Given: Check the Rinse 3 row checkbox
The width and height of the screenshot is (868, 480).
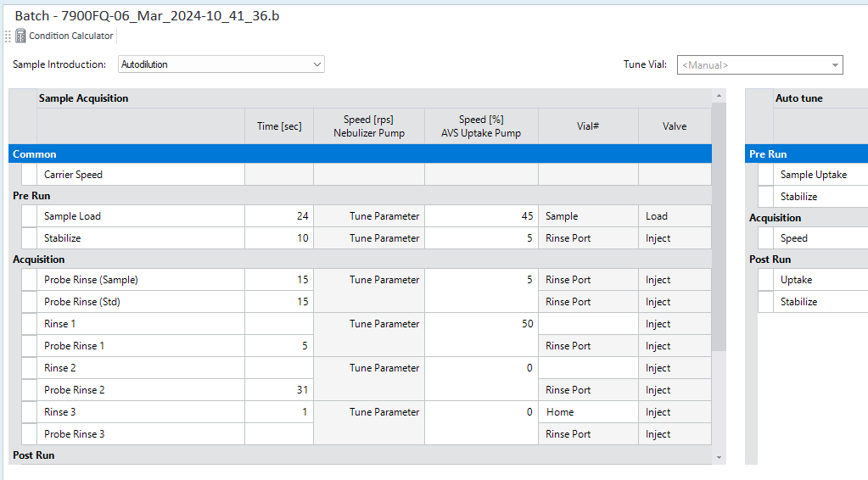Looking at the screenshot, I should click(x=30, y=412).
